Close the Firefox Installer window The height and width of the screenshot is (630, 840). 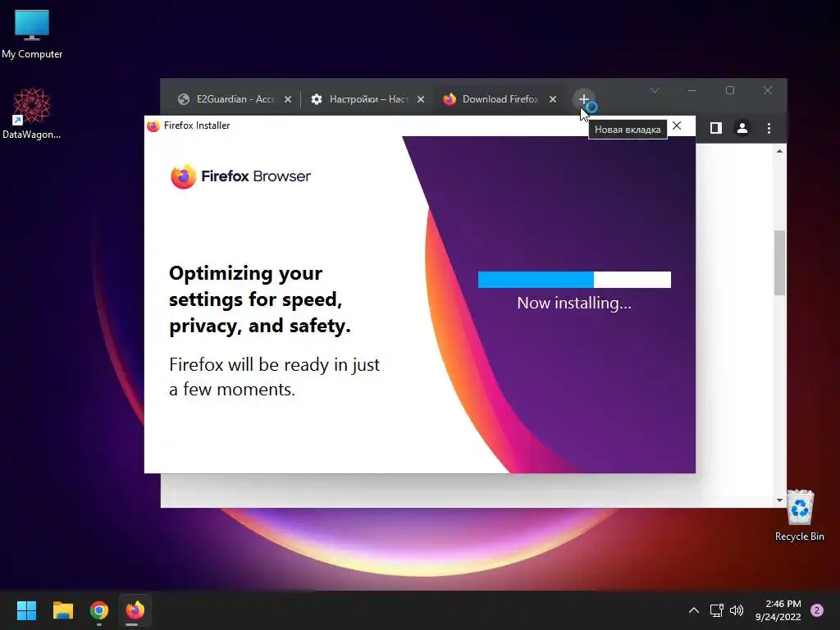(677, 126)
